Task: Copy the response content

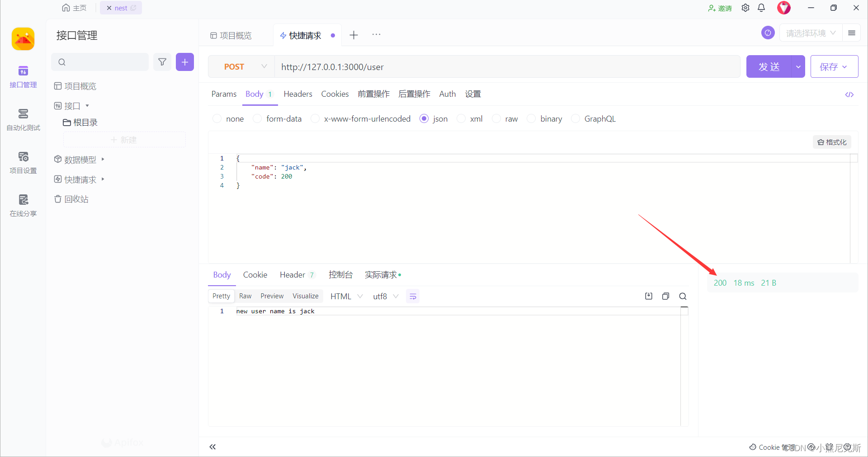Action: 665,296
